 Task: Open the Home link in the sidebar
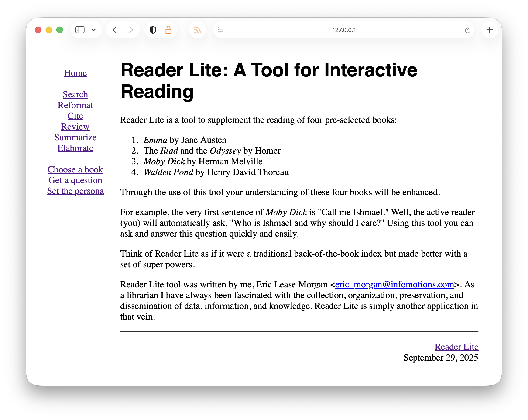(75, 73)
